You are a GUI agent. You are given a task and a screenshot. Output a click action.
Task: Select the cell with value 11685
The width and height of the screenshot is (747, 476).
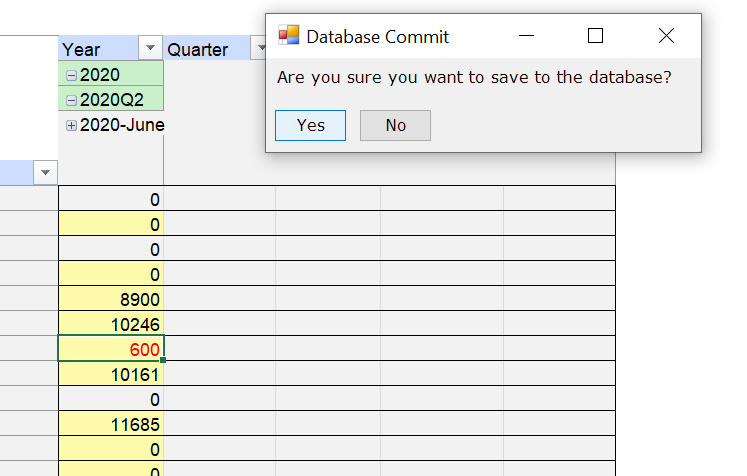pyautogui.click(x=111, y=424)
